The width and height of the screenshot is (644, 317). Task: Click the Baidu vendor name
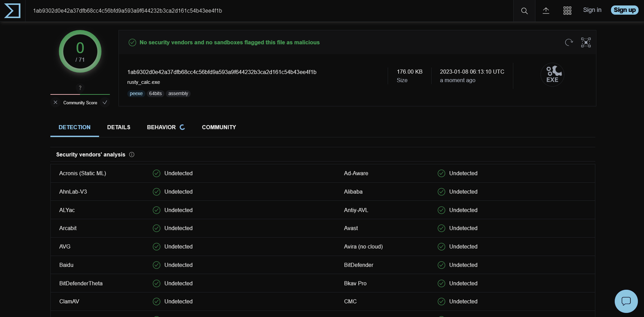click(67, 265)
